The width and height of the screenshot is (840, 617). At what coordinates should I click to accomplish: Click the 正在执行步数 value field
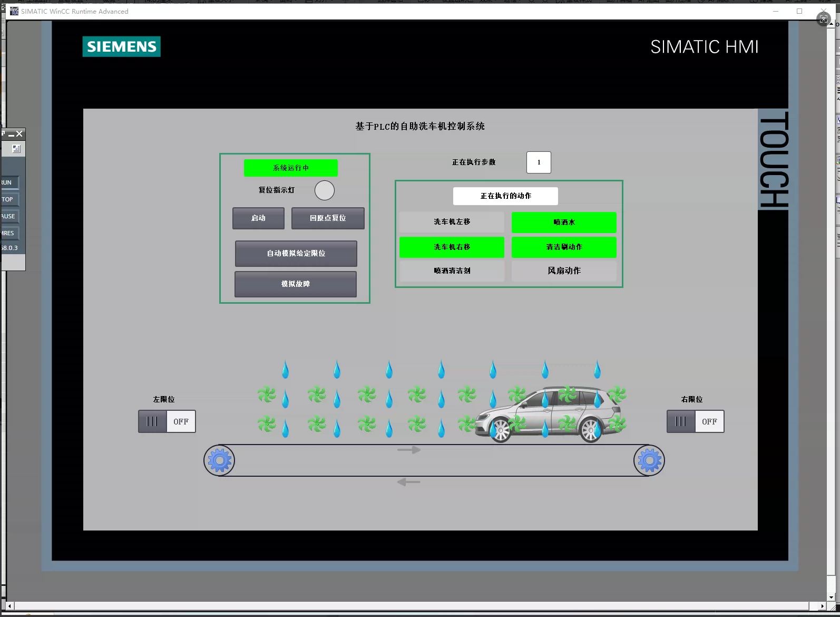(539, 162)
